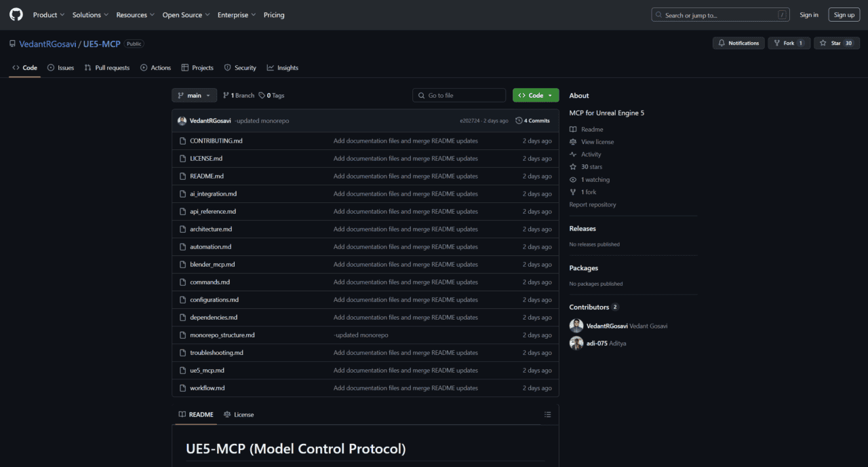Open the monorepo_structure.md file
Screen dimensions: 868x467
click(x=222, y=335)
